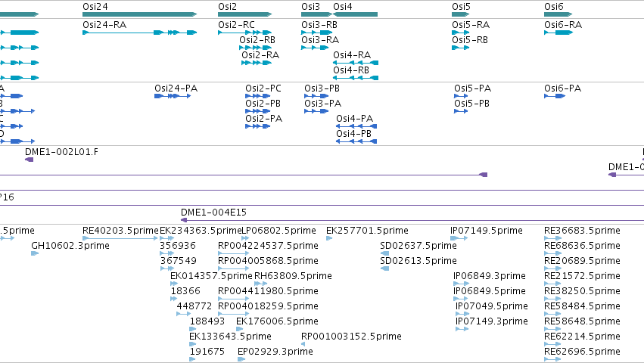Select the Osi2-PA CDS glyph
The image size is (644, 363).
click(258, 126)
